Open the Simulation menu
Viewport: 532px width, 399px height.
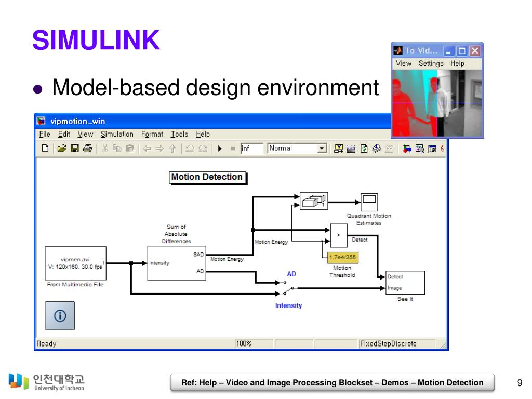(x=117, y=134)
